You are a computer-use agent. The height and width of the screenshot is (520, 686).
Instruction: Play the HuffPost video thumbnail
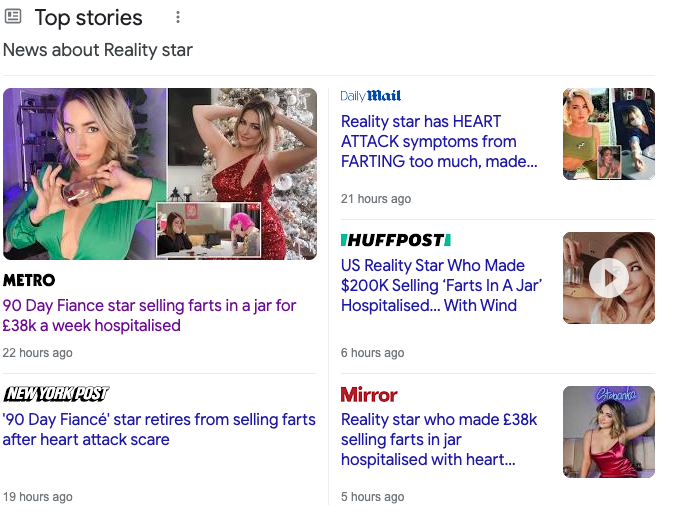pyautogui.click(x=609, y=278)
